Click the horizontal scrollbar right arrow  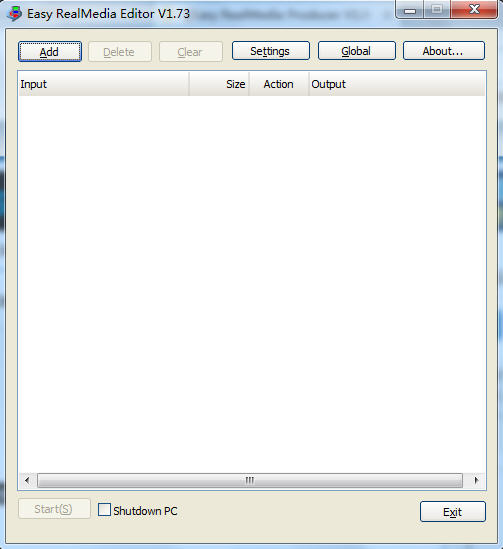[476, 480]
